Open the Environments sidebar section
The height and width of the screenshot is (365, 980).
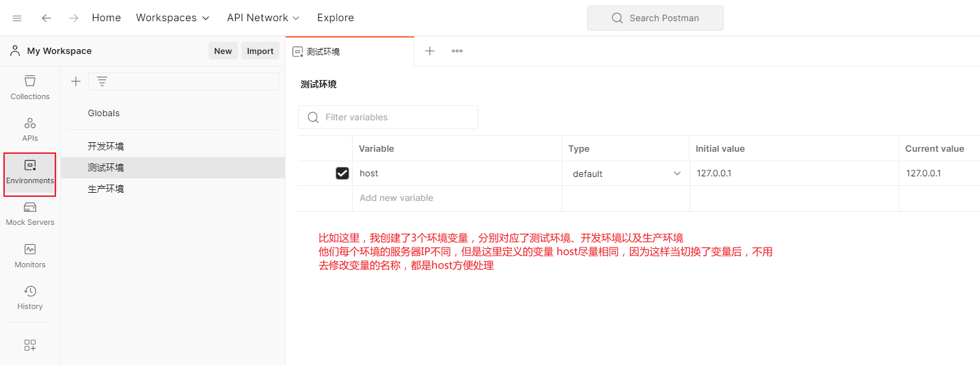point(30,172)
